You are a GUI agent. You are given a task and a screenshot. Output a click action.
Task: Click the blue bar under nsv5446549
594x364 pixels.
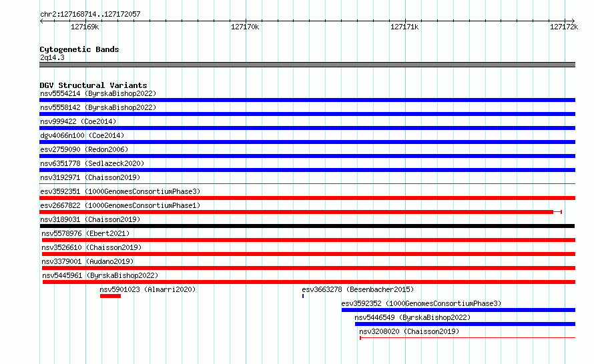(x=465, y=324)
